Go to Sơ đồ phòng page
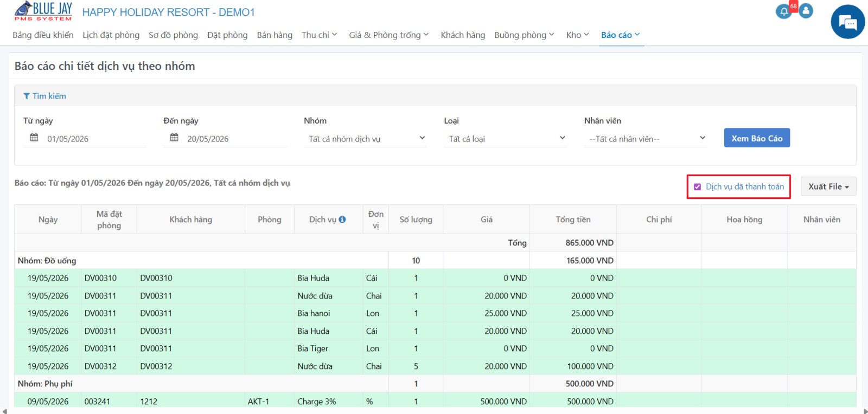 pos(173,35)
